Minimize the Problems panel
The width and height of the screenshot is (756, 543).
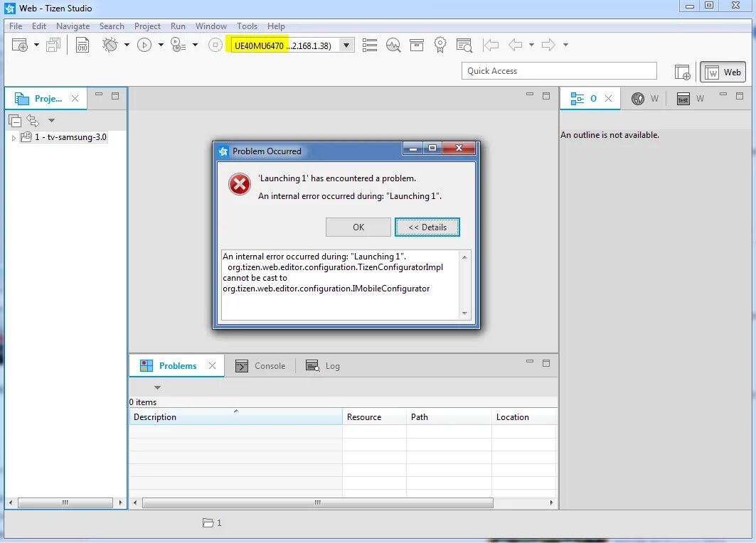click(x=530, y=361)
